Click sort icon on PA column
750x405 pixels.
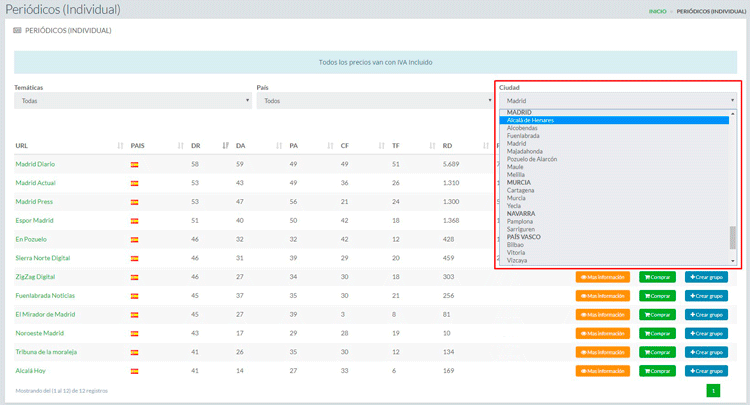click(330, 146)
